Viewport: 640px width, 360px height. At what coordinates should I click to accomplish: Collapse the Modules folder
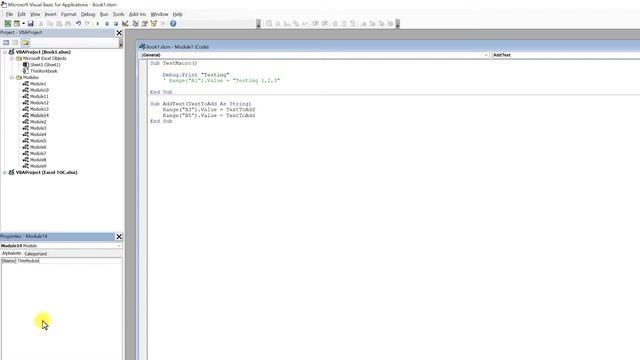click(12, 78)
